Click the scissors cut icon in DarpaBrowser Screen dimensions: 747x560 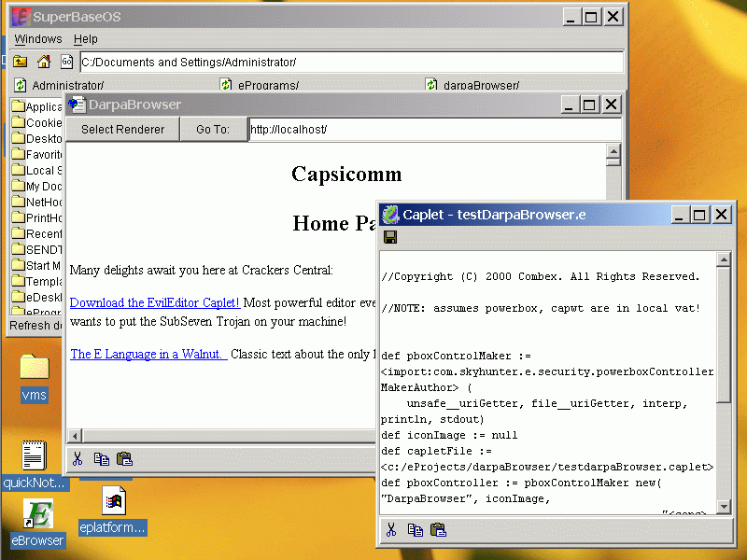coord(78,458)
